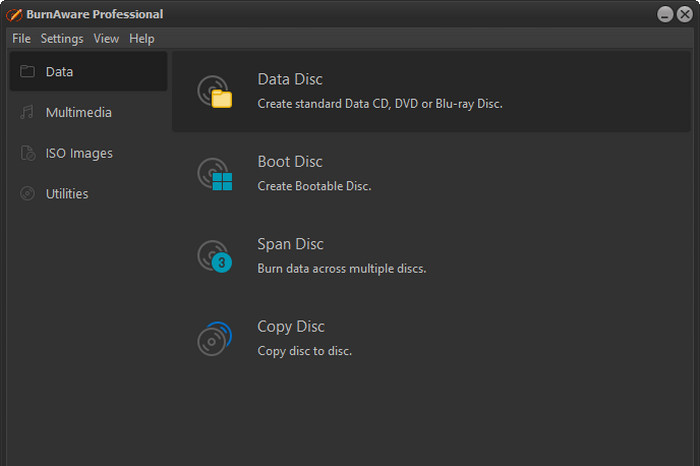Launch the Span Disc title
Image resolution: width=700 pixels, height=466 pixels.
tap(291, 244)
